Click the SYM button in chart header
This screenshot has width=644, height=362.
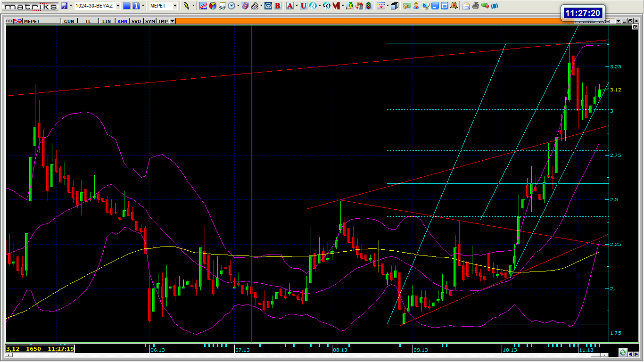pyautogui.click(x=149, y=21)
